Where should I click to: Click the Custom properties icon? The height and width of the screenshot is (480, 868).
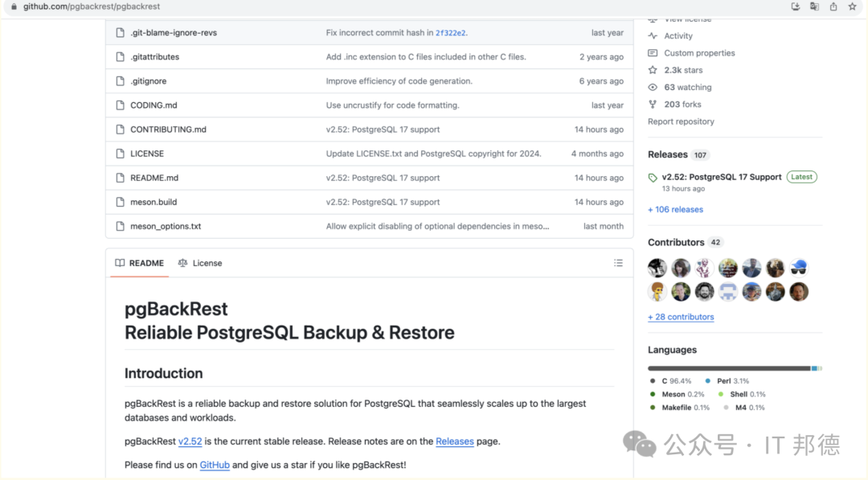pyautogui.click(x=653, y=53)
